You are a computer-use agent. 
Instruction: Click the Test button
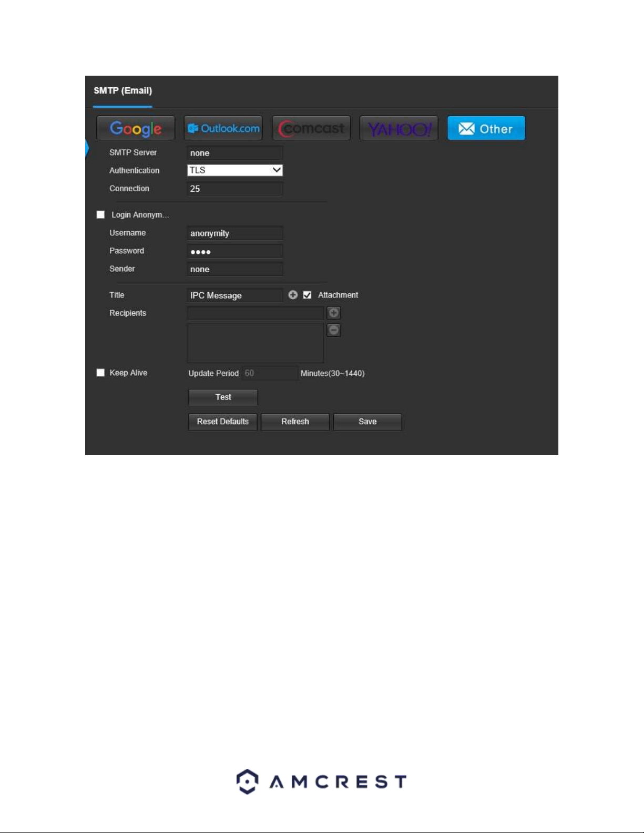[223, 397]
